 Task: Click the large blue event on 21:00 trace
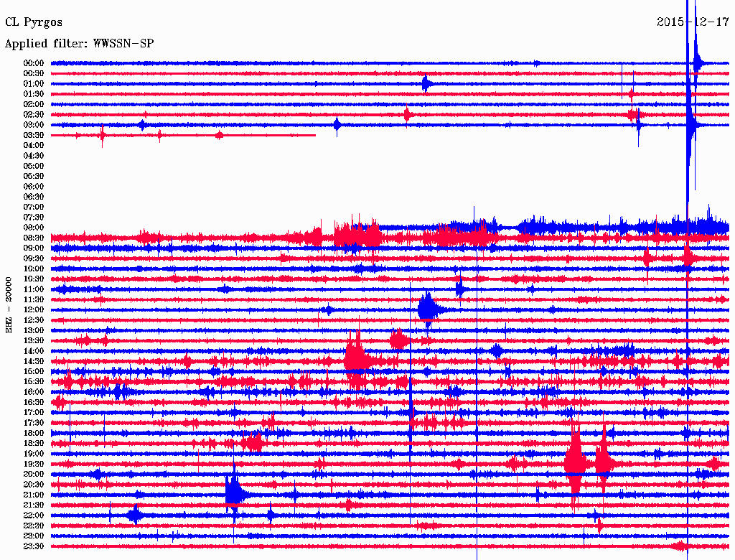click(x=235, y=494)
